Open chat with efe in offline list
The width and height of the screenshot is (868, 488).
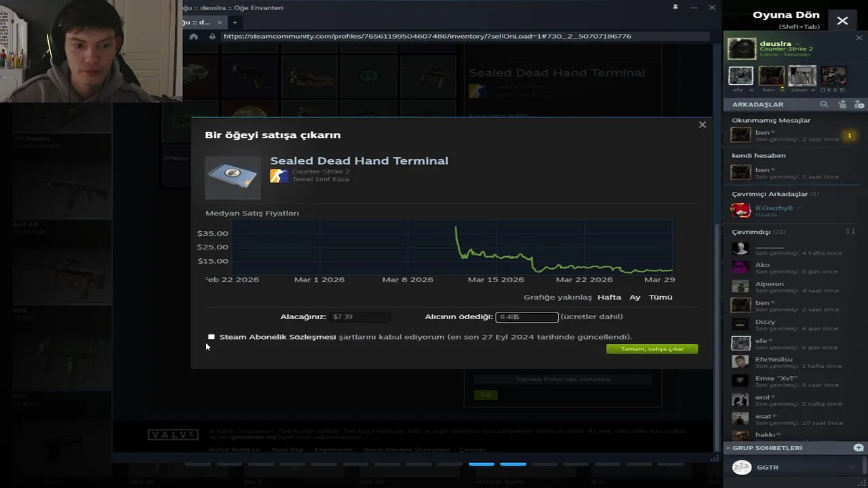791,344
